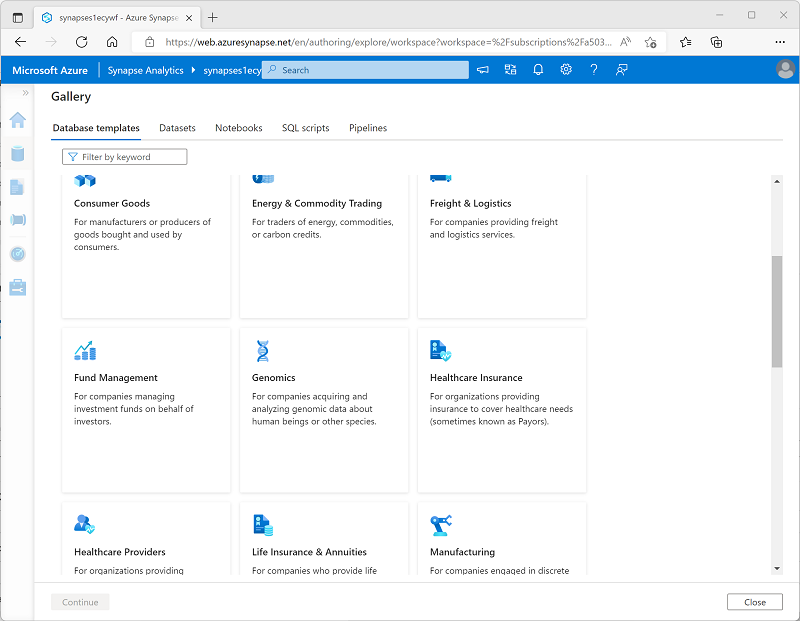Switch to the Pipelines tab

[x=369, y=128]
